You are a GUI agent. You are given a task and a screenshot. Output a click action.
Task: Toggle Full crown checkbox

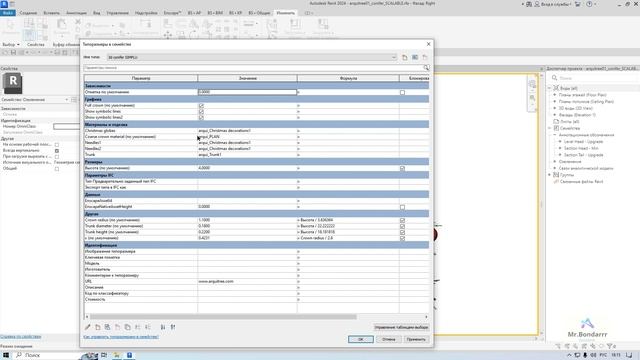(x=201, y=106)
